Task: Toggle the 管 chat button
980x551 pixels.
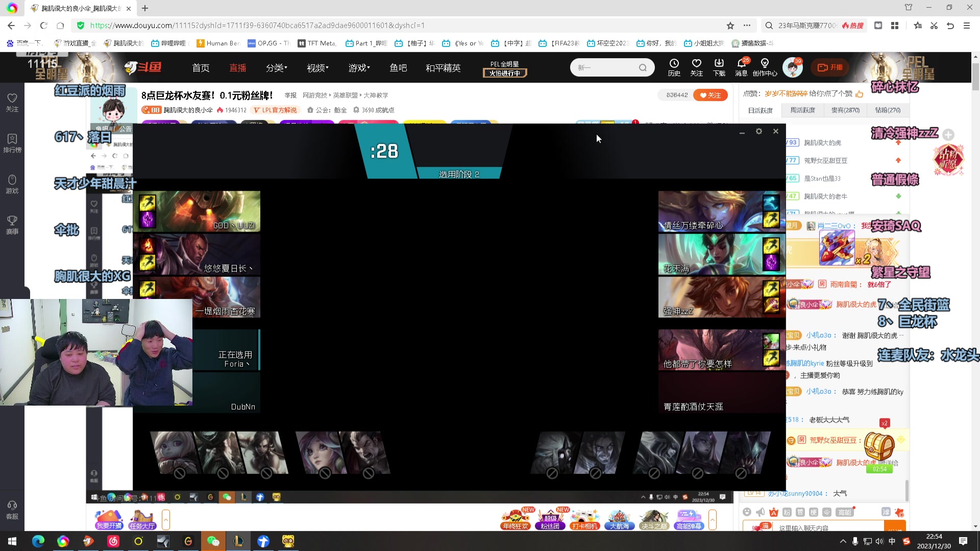Action: coord(800,512)
